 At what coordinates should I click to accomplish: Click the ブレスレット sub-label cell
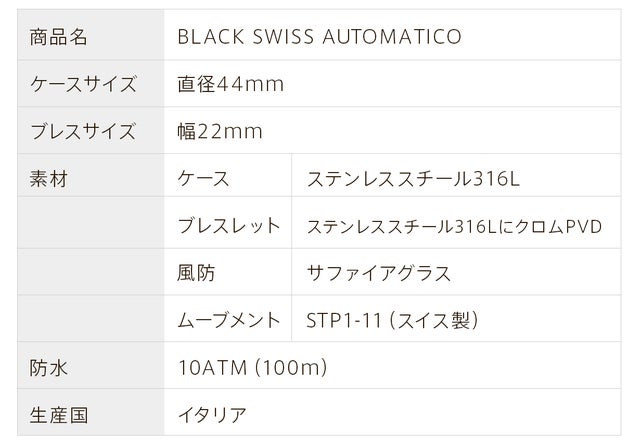(x=228, y=226)
